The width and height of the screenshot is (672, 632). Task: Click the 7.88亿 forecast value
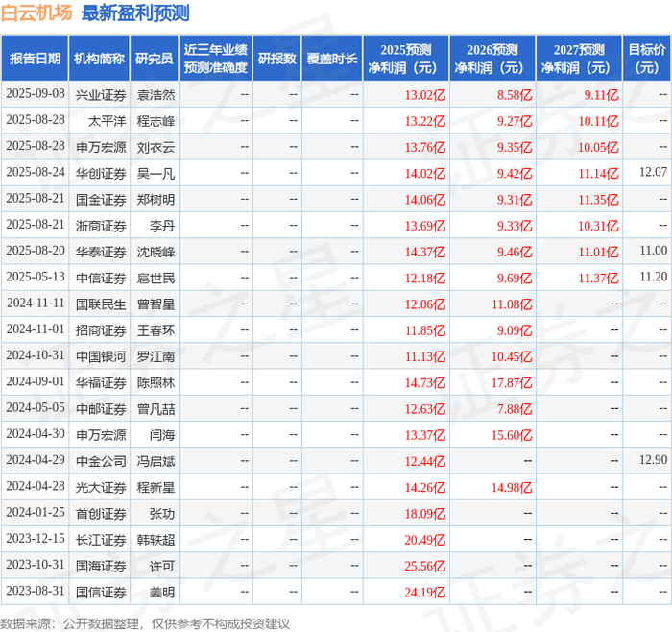(515, 408)
